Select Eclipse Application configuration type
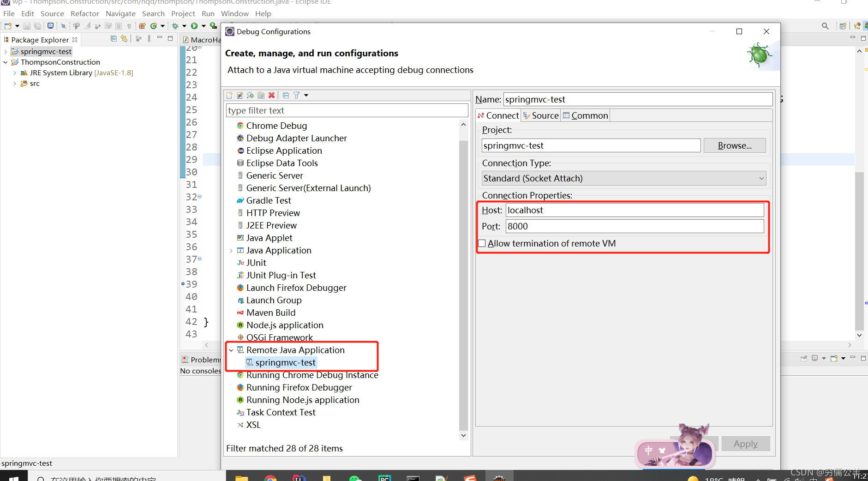The width and height of the screenshot is (868, 481). tap(284, 150)
